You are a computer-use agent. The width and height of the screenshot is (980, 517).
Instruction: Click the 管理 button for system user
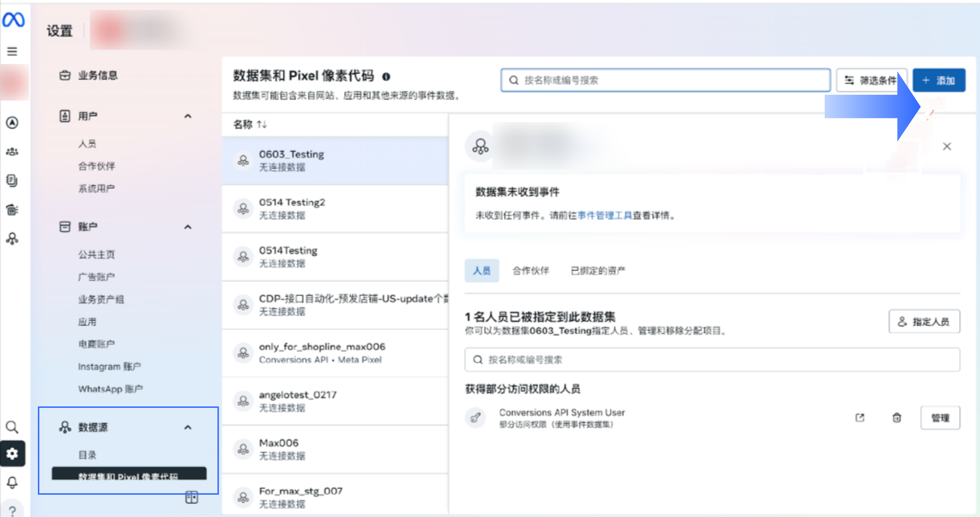[x=940, y=418]
